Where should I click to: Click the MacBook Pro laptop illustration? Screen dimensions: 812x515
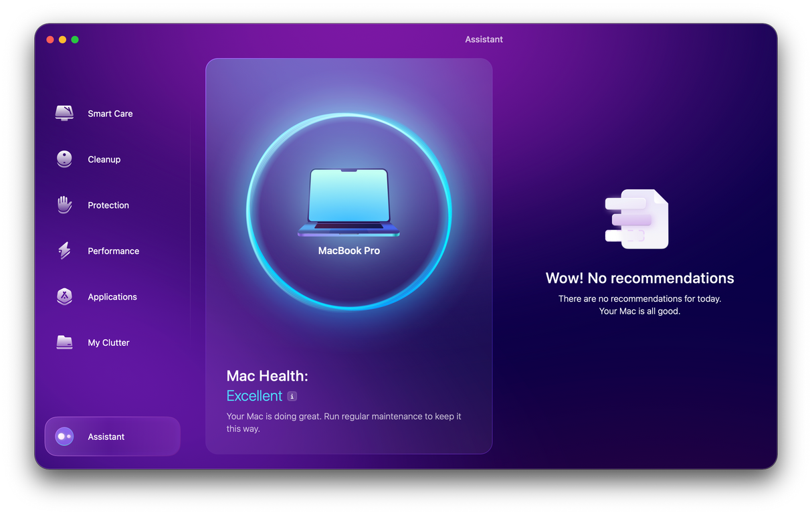348,203
